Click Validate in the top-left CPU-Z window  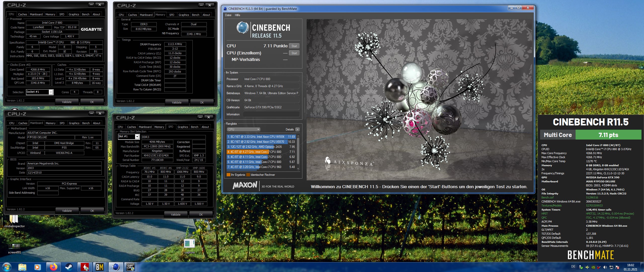(x=67, y=102)
